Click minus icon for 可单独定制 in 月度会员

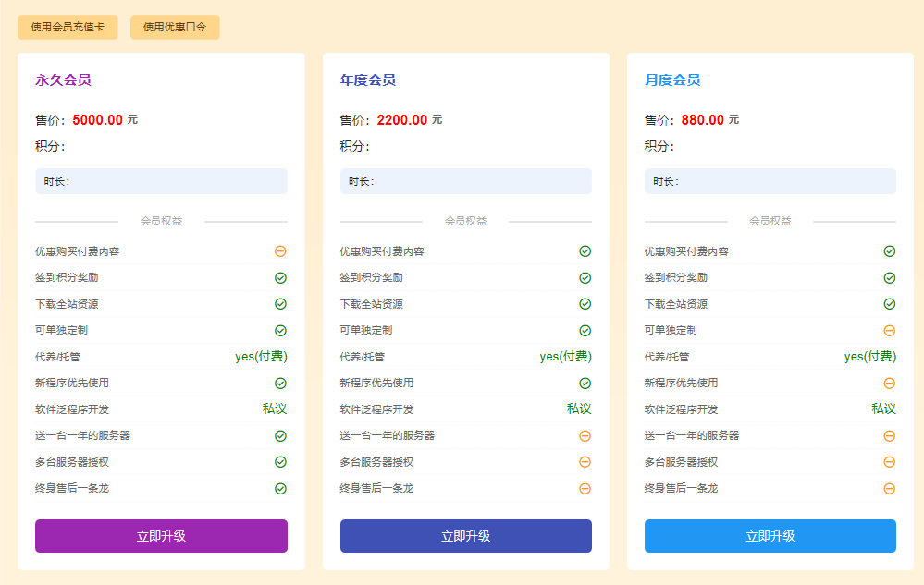click(x=889, y=330)
